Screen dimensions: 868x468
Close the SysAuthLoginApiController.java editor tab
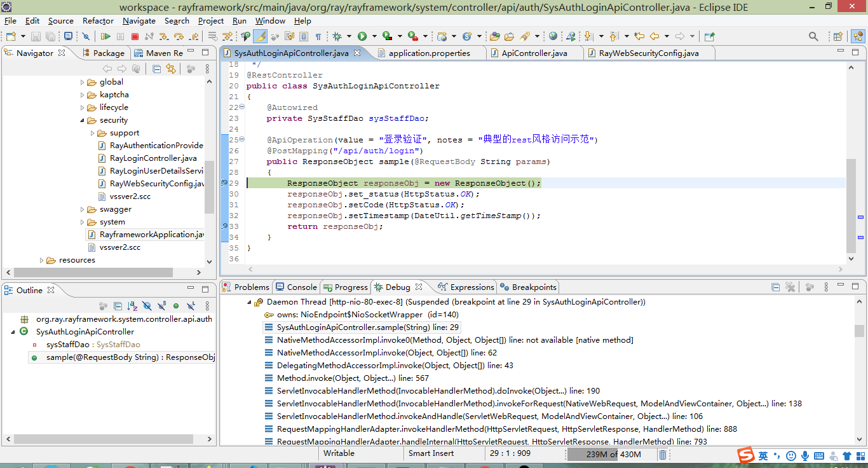358,53
